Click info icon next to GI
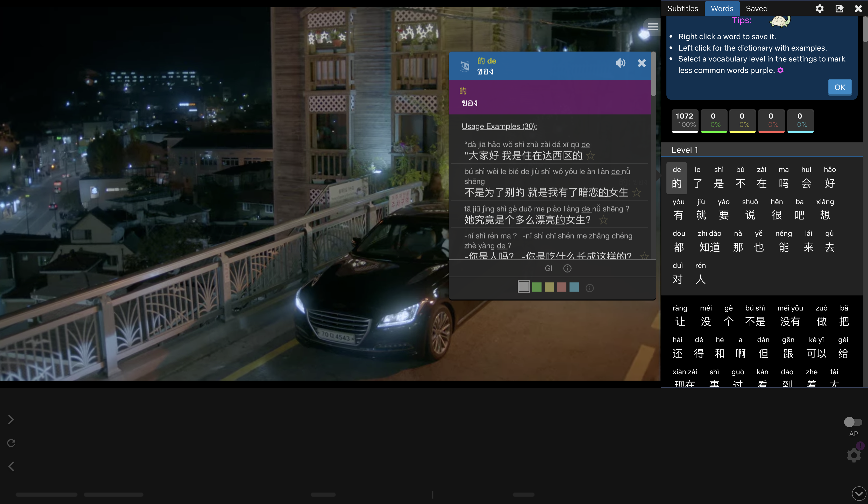This screenshot has width=868, height=504. [x=567, y=268]
